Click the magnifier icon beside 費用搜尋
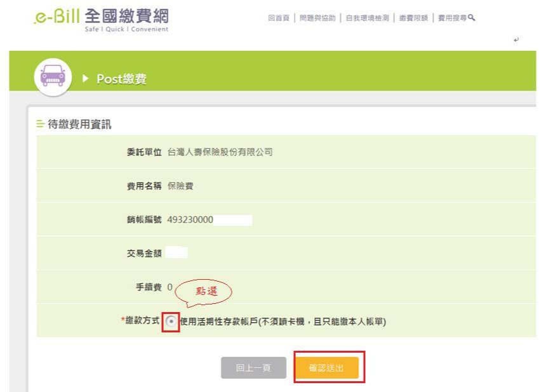Screen dimensions: 553x392 pyautogui.click(x=472, y=18)
